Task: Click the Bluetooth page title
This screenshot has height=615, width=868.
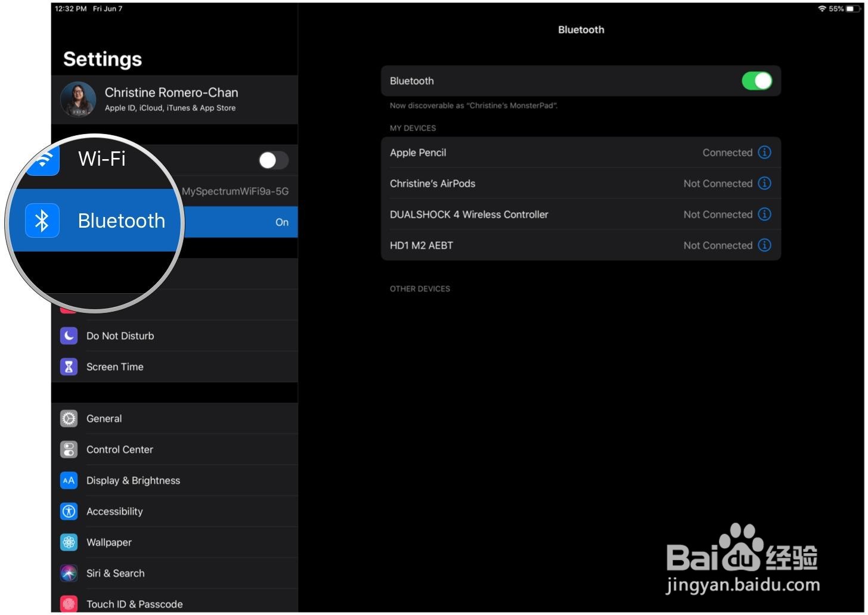Action: [x=581, y=30]
